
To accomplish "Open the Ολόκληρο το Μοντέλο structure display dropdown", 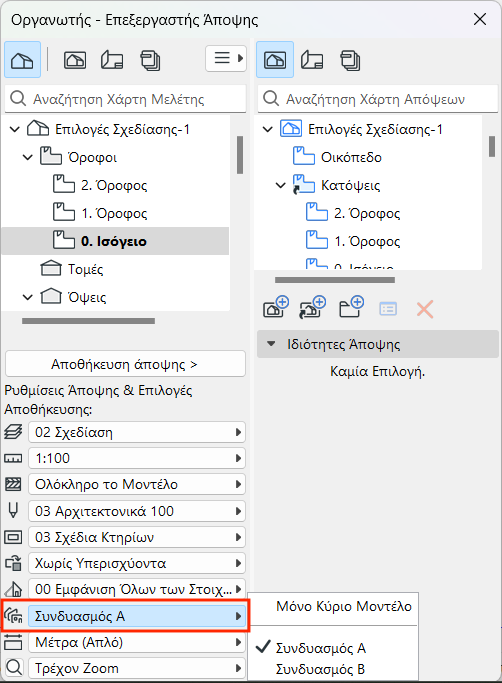I will [x=137, y=484].
